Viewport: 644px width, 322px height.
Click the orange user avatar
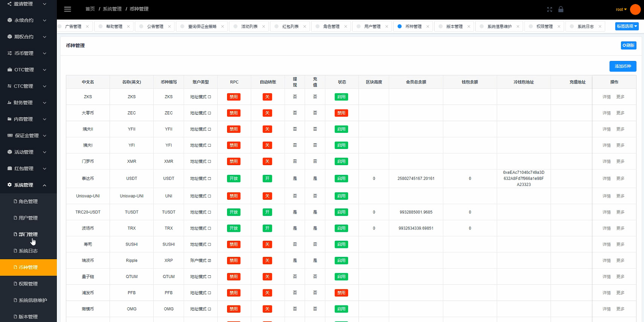pyautogui.click(x=635, y=9)
